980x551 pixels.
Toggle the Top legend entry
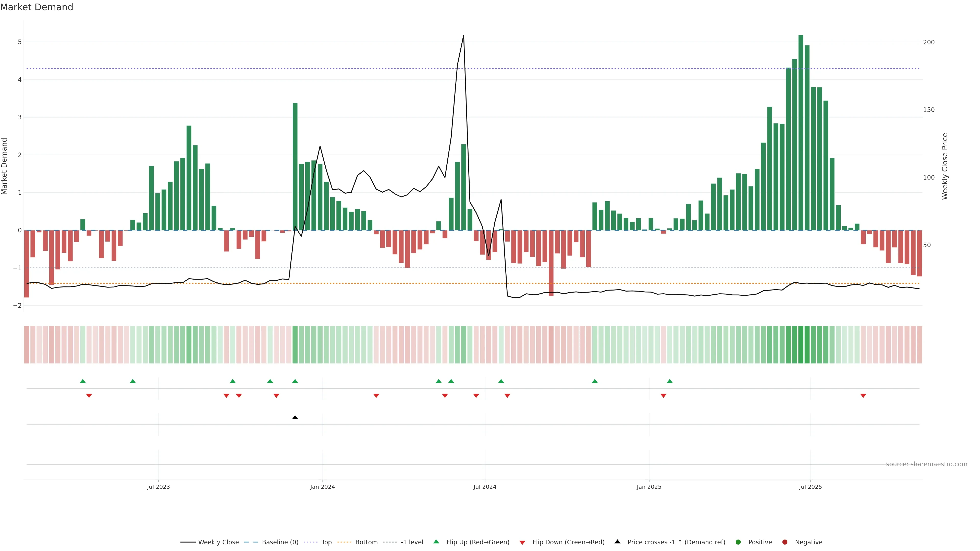(x=326, y=542)
